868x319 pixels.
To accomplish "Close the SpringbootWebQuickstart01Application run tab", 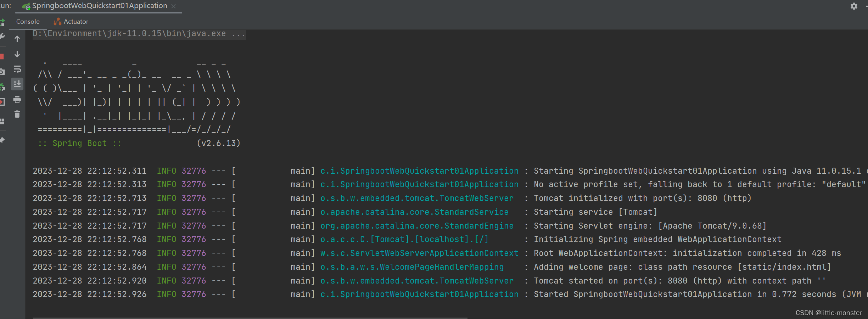I will [x=173, y=6].
